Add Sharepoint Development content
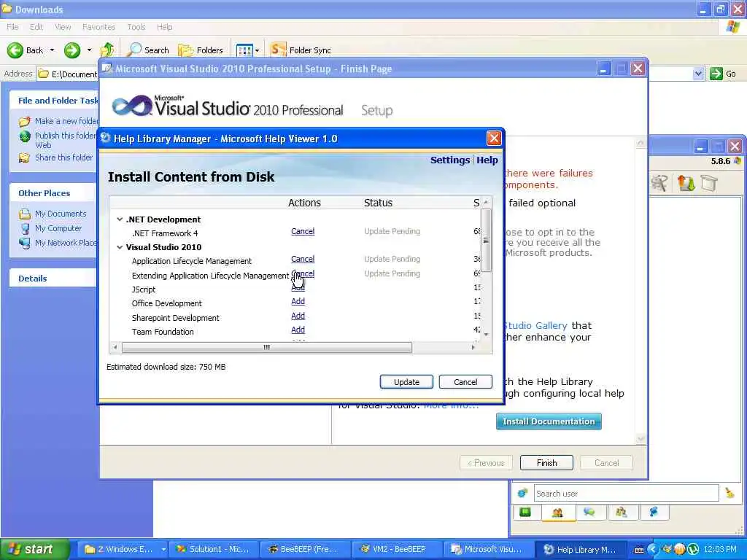747x560 pixels. click(x=298, y=316)
